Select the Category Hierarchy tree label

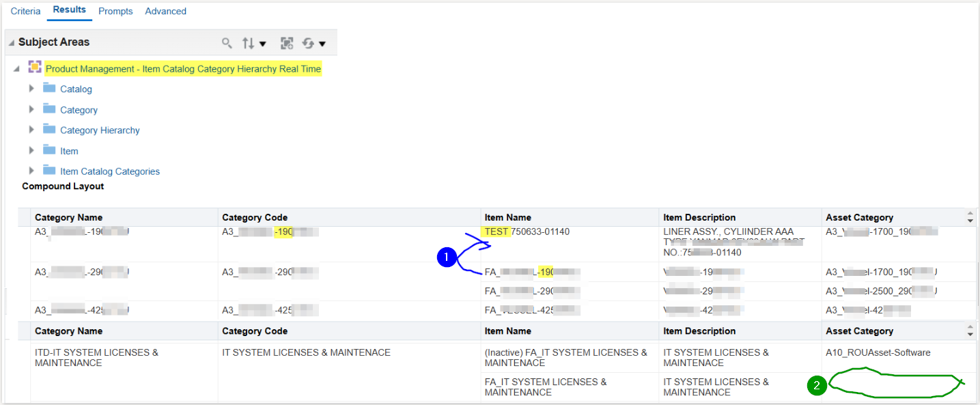[x=100, y=130]
